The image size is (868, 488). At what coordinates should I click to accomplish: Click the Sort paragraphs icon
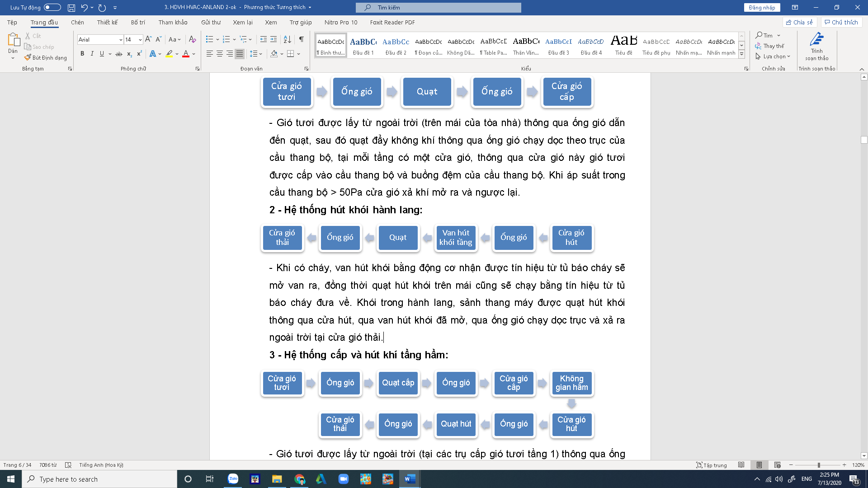pyautogui.click(x=287, y=39)
